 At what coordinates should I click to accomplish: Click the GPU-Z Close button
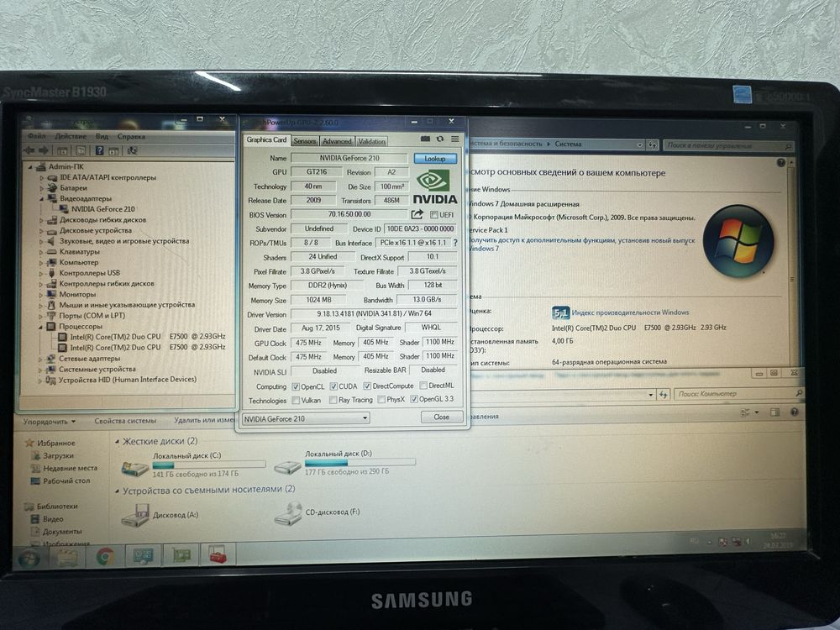click(442, 417)
